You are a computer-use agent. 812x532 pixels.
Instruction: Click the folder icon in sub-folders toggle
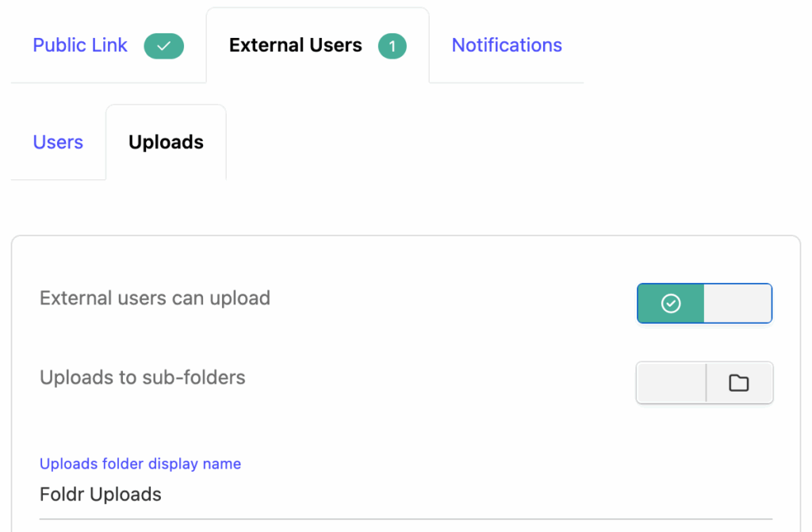click(739, 383)
